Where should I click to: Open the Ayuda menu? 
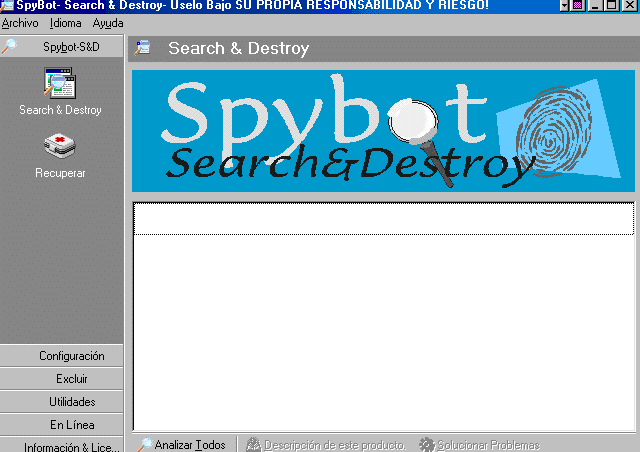[x=108, y=23]
